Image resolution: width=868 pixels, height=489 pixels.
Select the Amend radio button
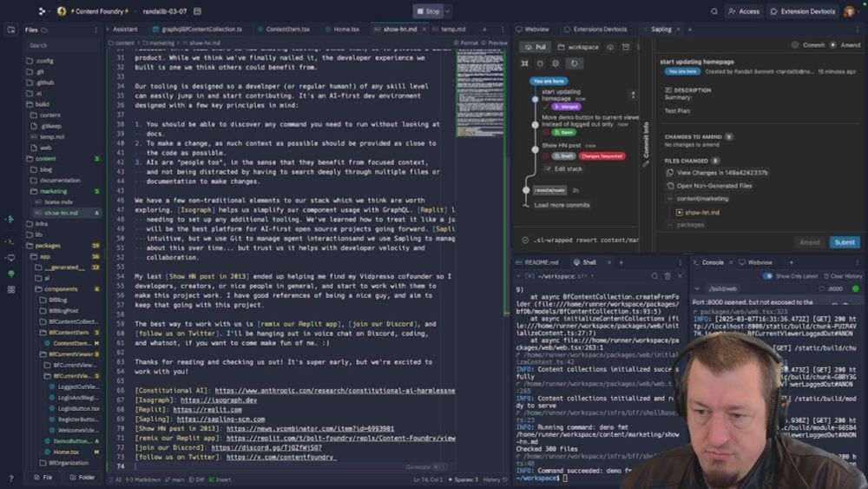click(x=832, y=45)
